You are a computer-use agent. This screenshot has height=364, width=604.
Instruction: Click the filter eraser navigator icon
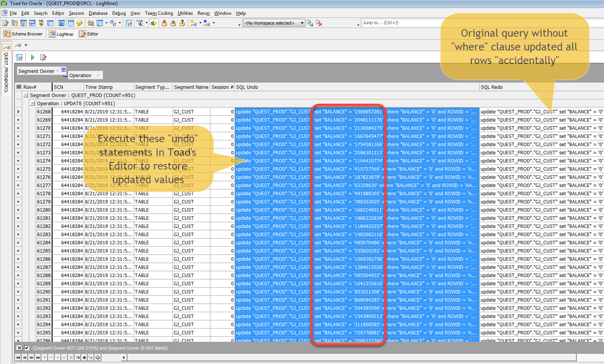(x=97, y=357)
